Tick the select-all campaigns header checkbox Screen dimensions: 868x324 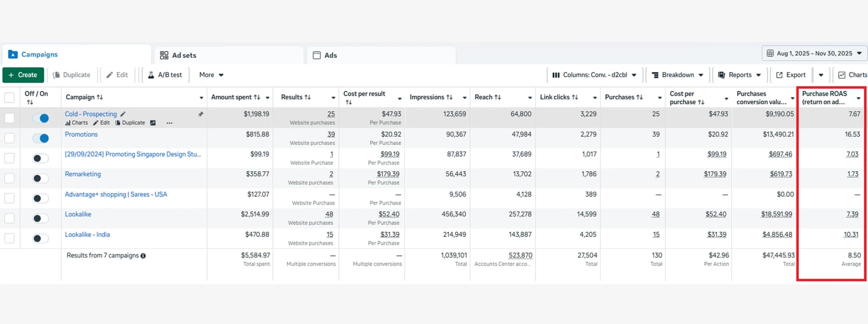9,98
